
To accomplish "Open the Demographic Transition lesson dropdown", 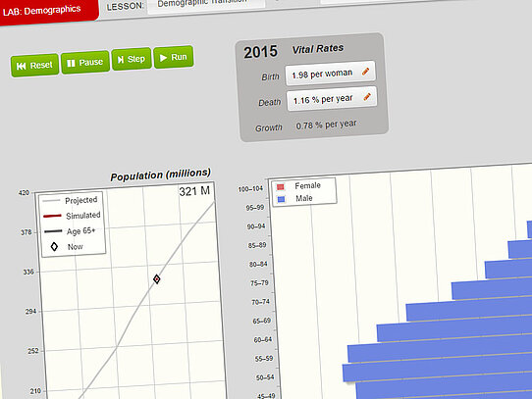I will click(x=206, y=4).
